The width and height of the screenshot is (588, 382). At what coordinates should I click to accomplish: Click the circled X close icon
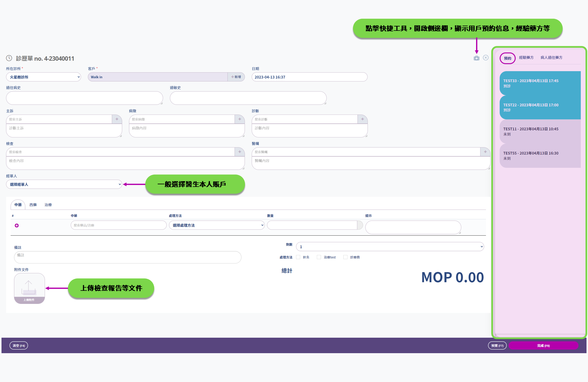pos(486,58)
